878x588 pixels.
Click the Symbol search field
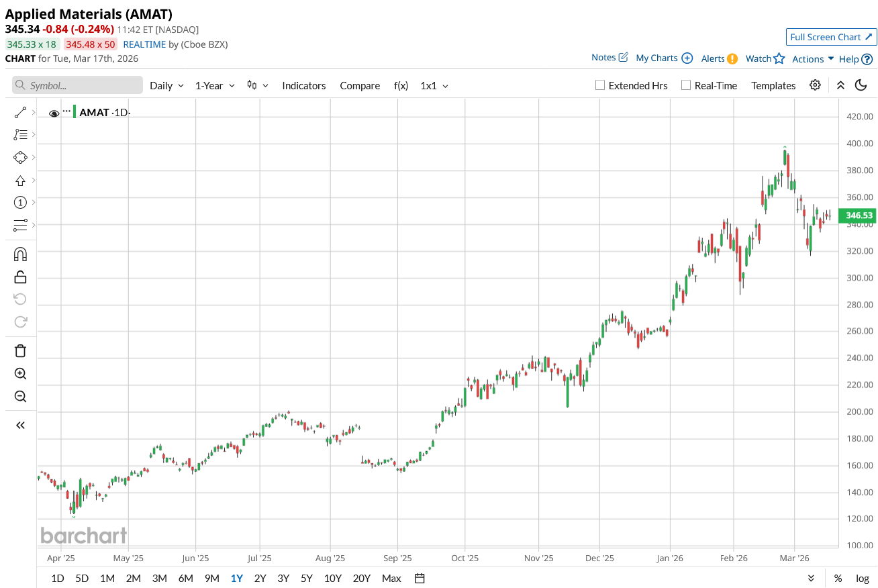(x=77, y=85)
